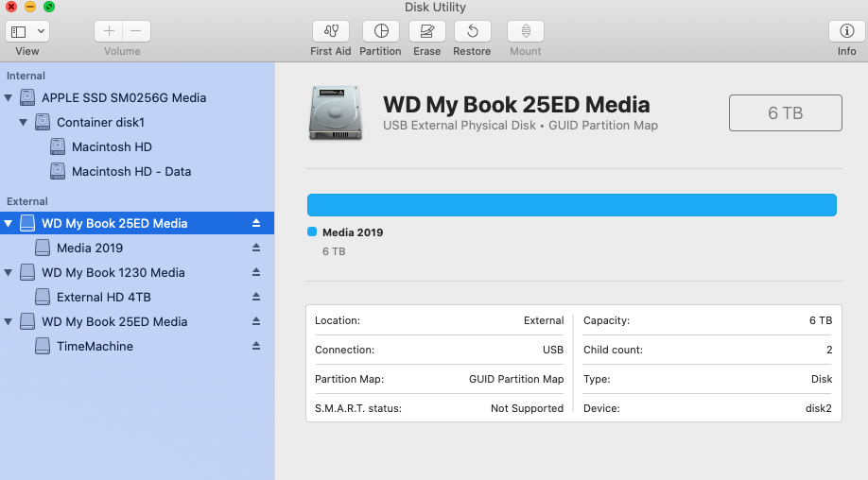Click the Type Disk value
The image size is (868, 480).
pyautogui.click(x=822, y=379)
